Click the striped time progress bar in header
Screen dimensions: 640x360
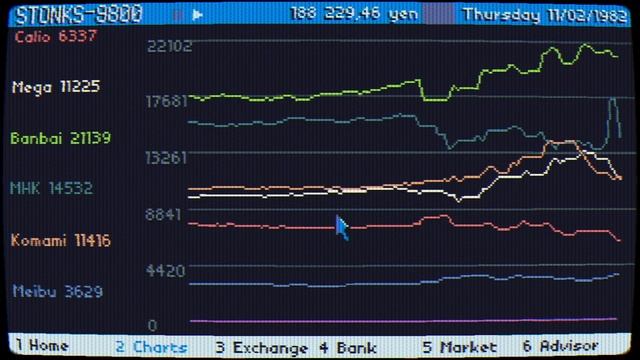click(x=439, y=14)
